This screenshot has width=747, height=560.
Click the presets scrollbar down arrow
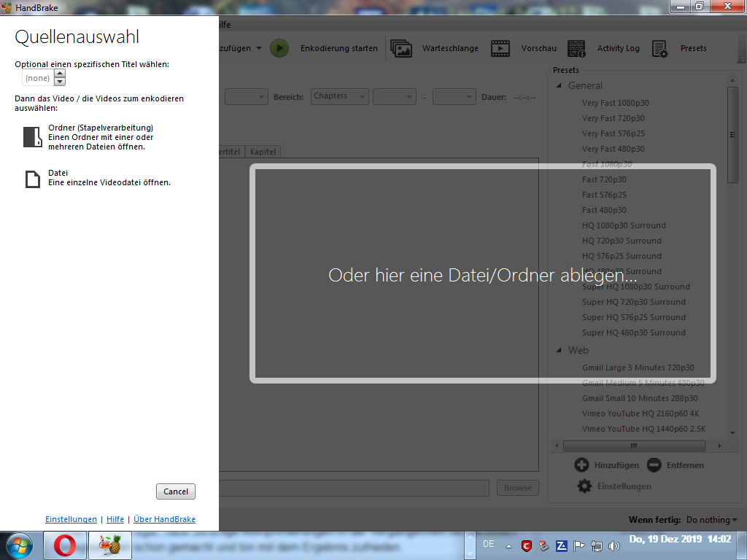[x=732, y=433]
